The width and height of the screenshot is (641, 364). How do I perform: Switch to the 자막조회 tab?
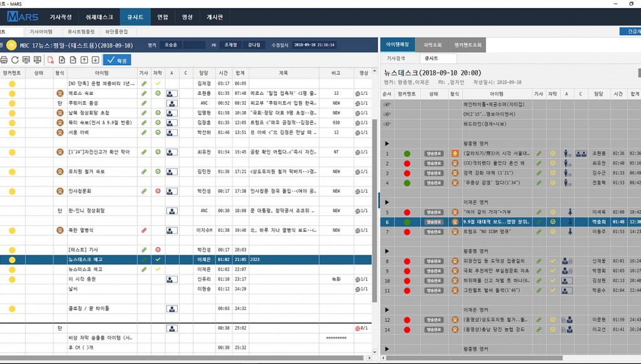[432, 45]
